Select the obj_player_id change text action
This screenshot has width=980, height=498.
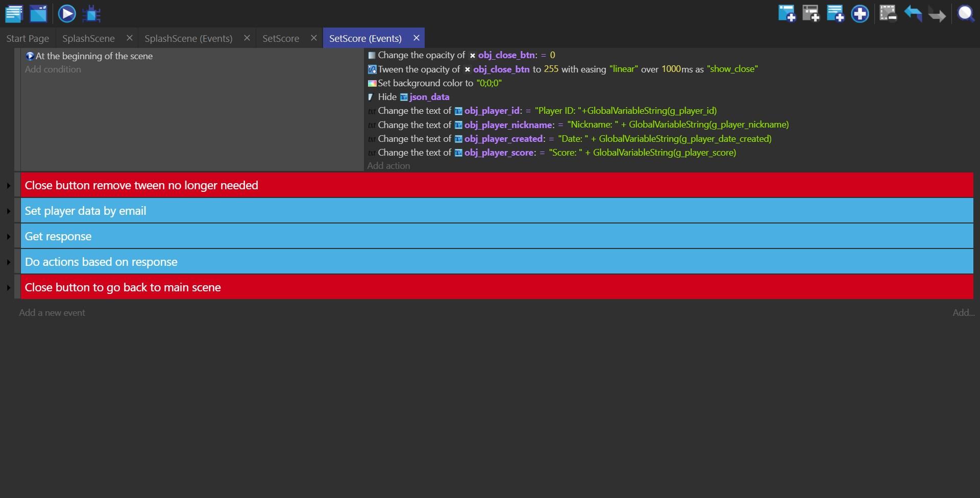[x=542, y=111]
